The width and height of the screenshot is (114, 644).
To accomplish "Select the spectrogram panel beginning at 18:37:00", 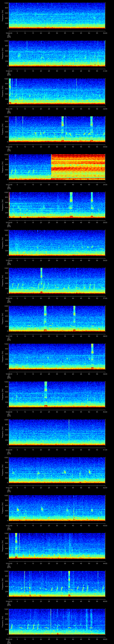I will (57, 319).
